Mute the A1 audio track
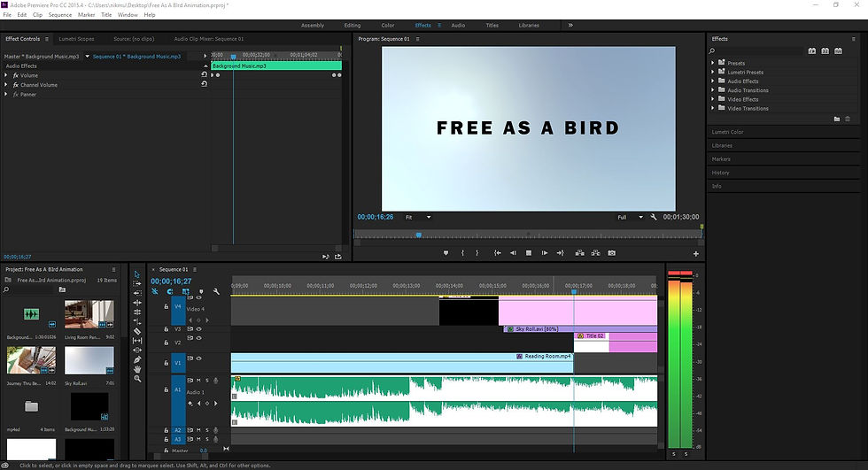This screenshot has width=868, height=470. (198, 381)
